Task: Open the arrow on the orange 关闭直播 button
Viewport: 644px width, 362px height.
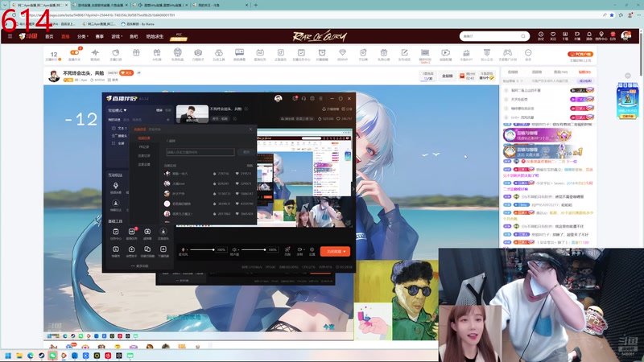Action: click(345, 251)
